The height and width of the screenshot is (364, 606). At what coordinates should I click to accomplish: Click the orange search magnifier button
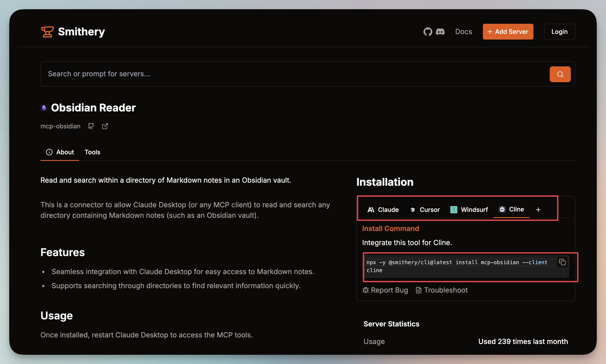[560, 74]
